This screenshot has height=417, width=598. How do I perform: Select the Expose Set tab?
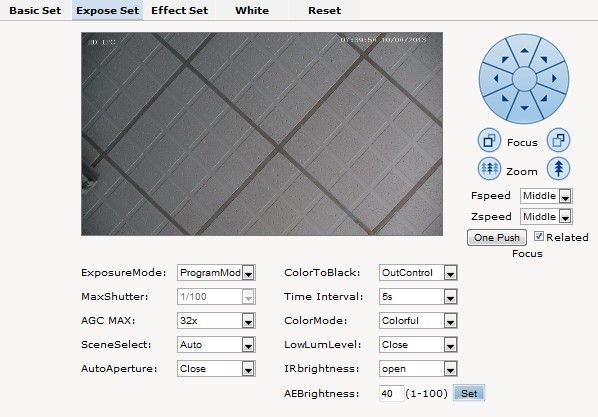pos(108,10)
